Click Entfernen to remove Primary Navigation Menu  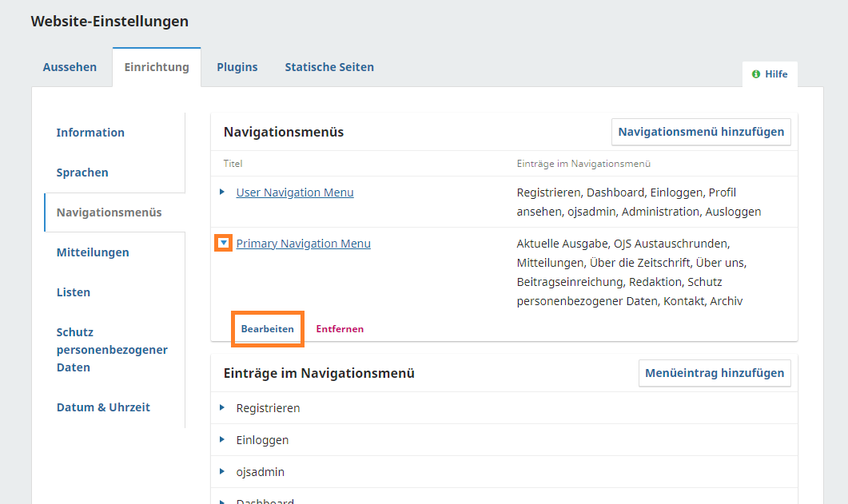click(x=340, y=329)
